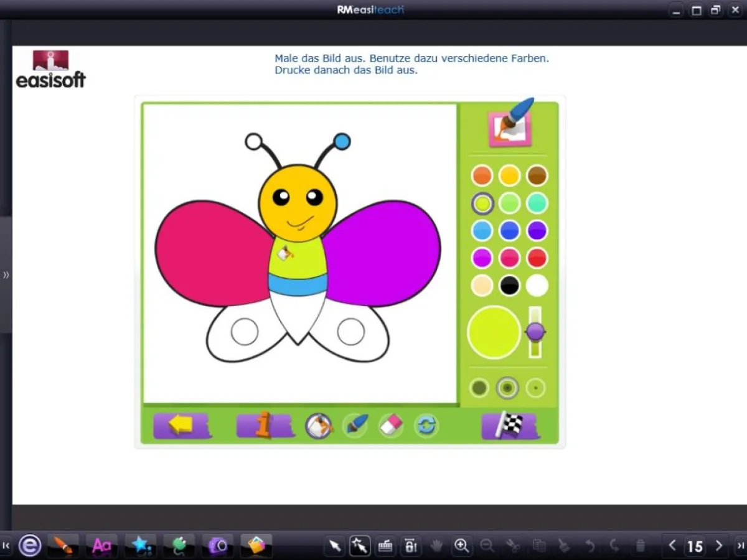
Task: Reset the picture with the circular arrows icon
Action: coord(426,425)
